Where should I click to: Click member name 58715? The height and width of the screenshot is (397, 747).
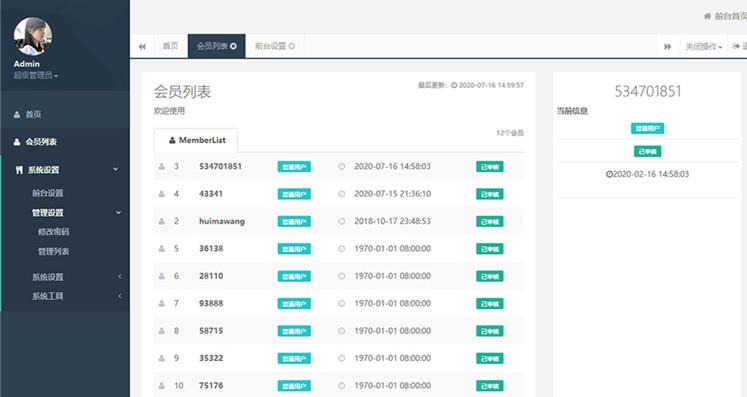point(211,331)
